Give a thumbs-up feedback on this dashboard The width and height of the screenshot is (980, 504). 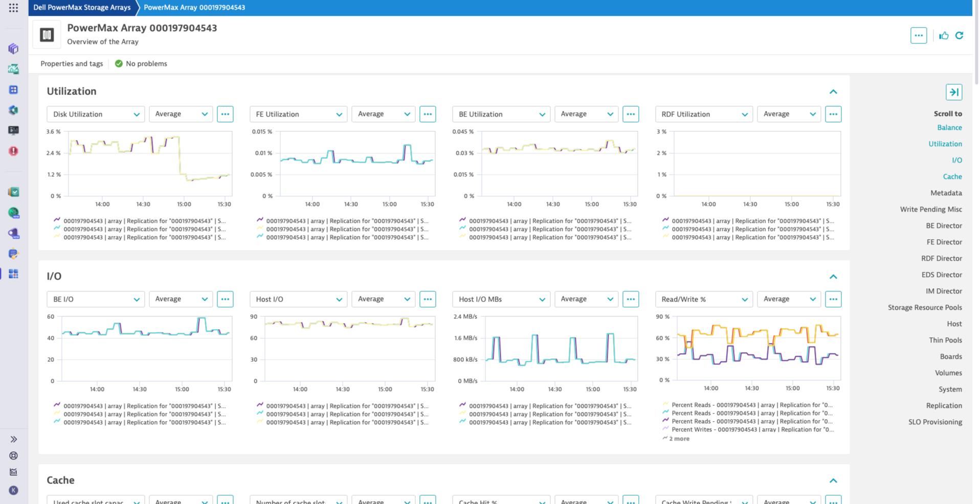944,35
